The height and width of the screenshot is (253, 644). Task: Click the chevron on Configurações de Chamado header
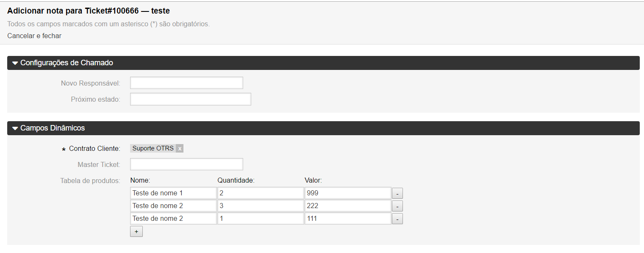pos(15,63)
